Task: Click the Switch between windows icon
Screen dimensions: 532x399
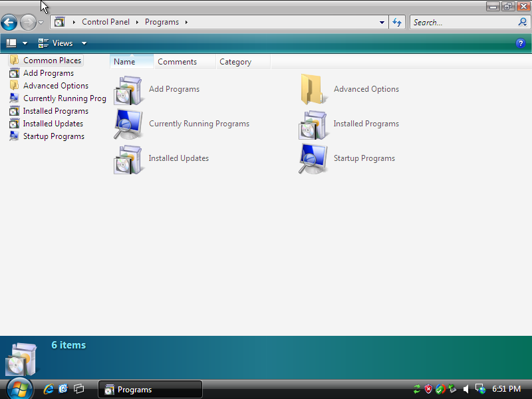Action: (x=78, y=389)
